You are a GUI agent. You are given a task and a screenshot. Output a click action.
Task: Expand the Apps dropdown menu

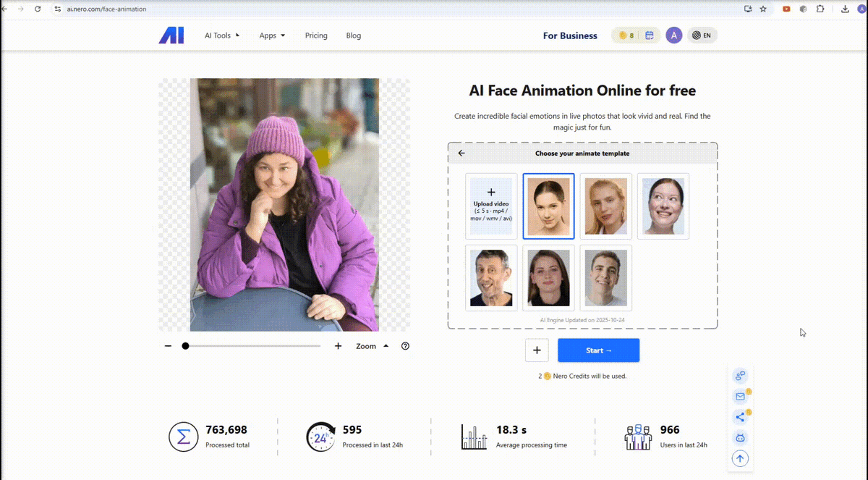(x=273, y=35)
